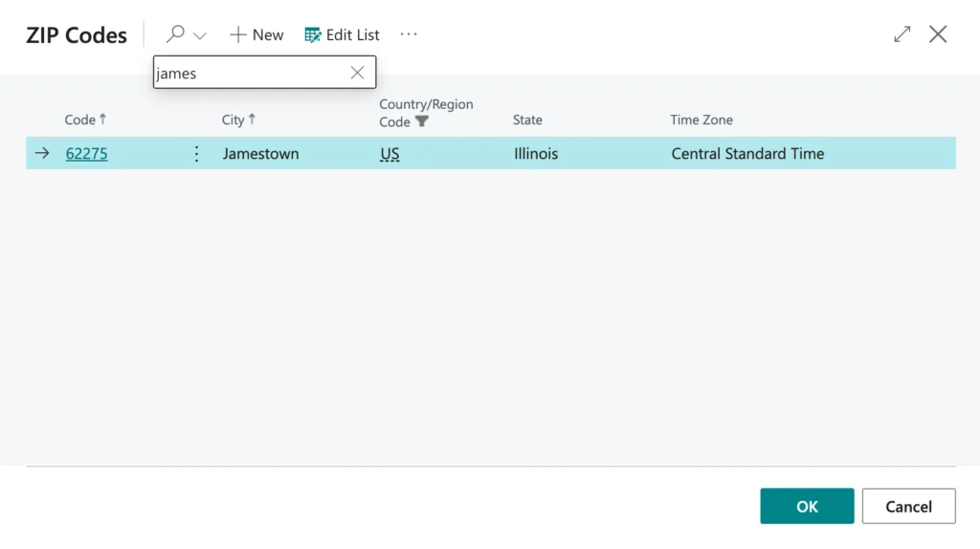Sort by the Code column header
The image size is (980, 549).
tap(80, 120)
